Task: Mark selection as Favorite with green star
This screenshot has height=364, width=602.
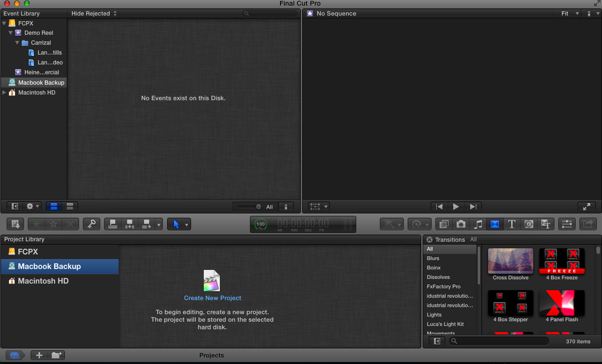Action: 36,224
